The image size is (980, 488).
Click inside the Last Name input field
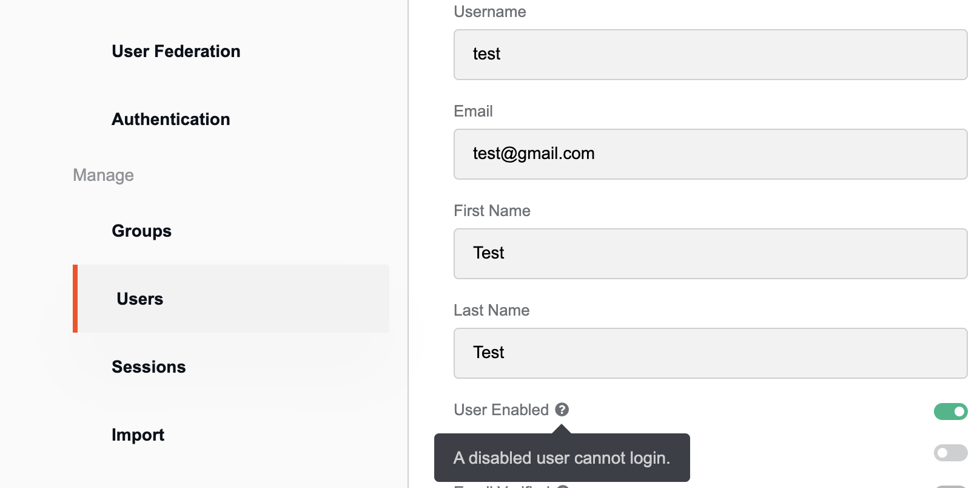pyautogui.click(x=710, y=353)
